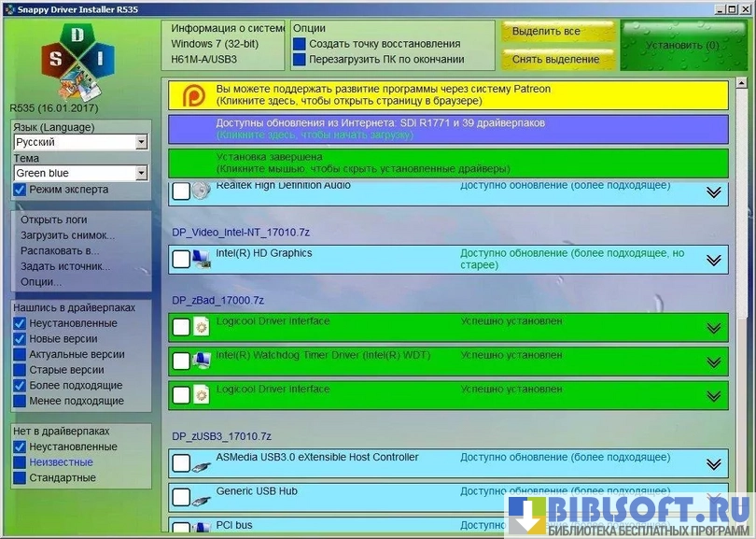Expand the Intel(R) HD Graphics driver details
Screen dimensions: 756x539
[714, 261]
